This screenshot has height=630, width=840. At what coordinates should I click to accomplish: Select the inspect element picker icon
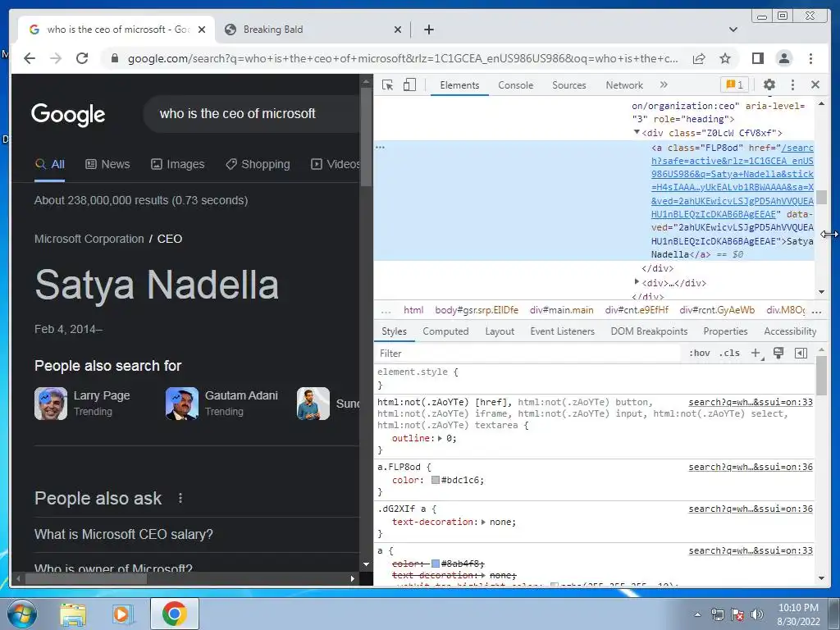coord(387,84)
